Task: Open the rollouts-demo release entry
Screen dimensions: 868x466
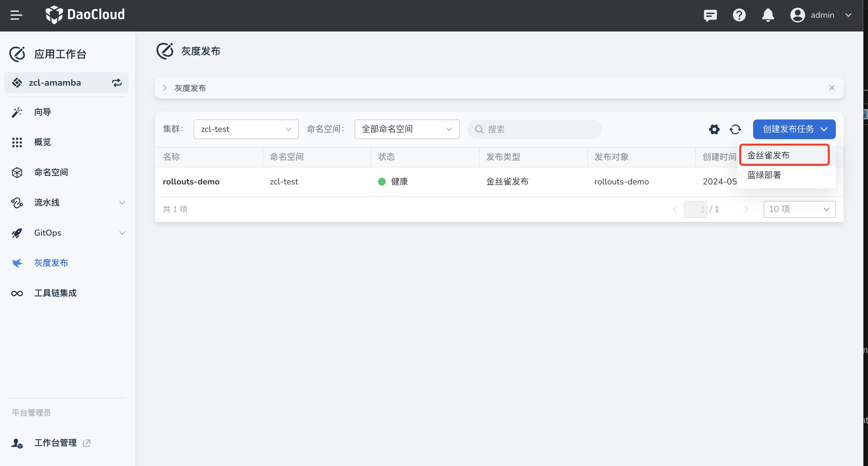Action: (191, 181)
